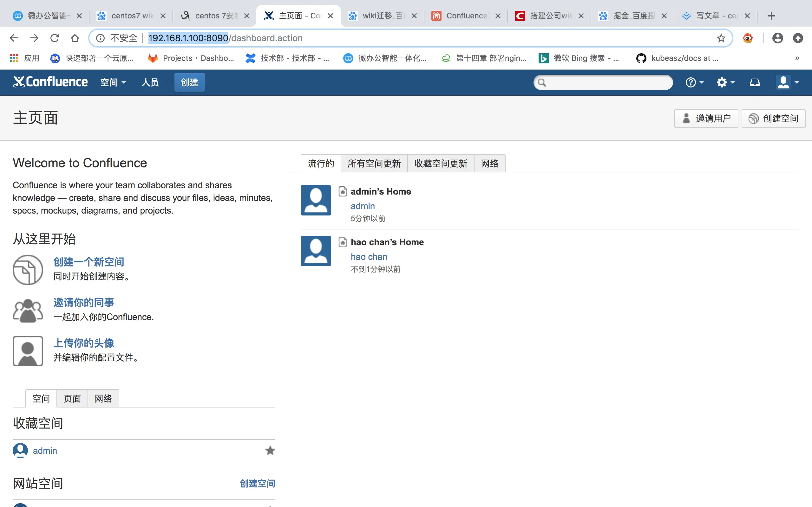Click the browser bookmark star icon
The height and width of the screenshot is (507, 812).
tap(721, 38)
